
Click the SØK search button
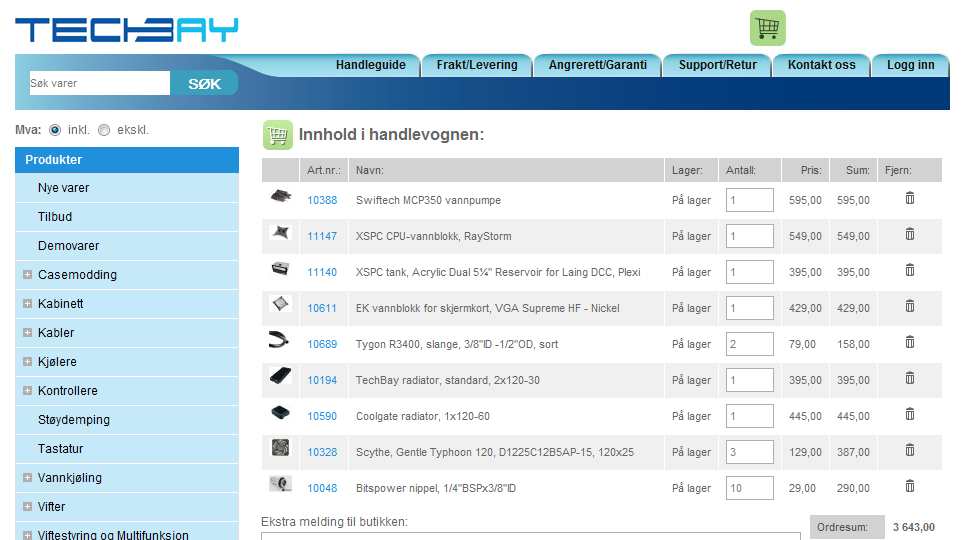tap(204, 84)
